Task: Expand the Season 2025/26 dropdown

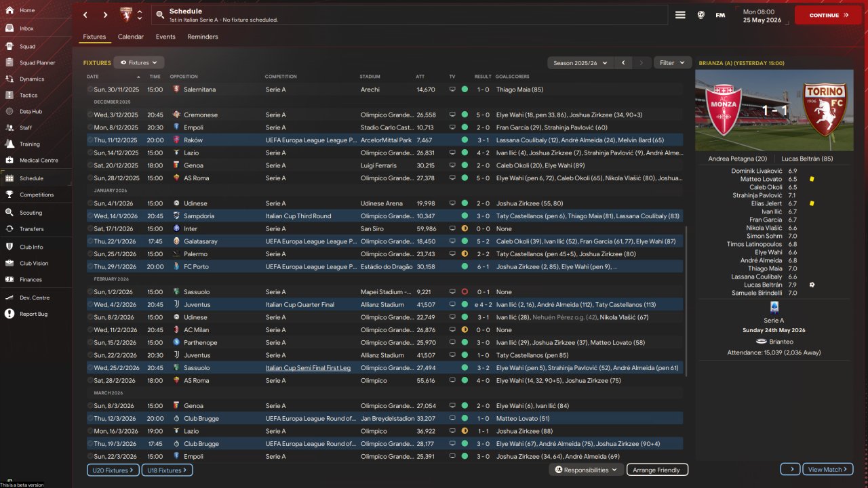Action: point(580,63)
